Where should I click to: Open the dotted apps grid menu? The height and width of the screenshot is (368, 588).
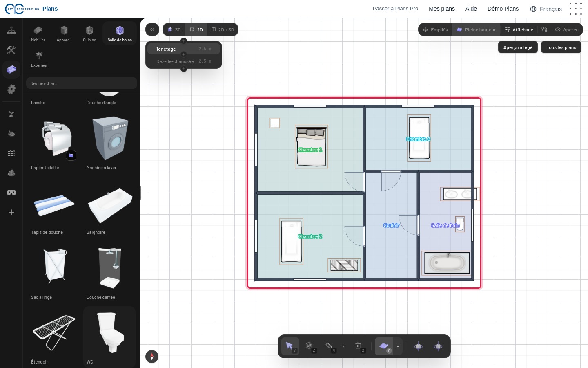(576, 9)
